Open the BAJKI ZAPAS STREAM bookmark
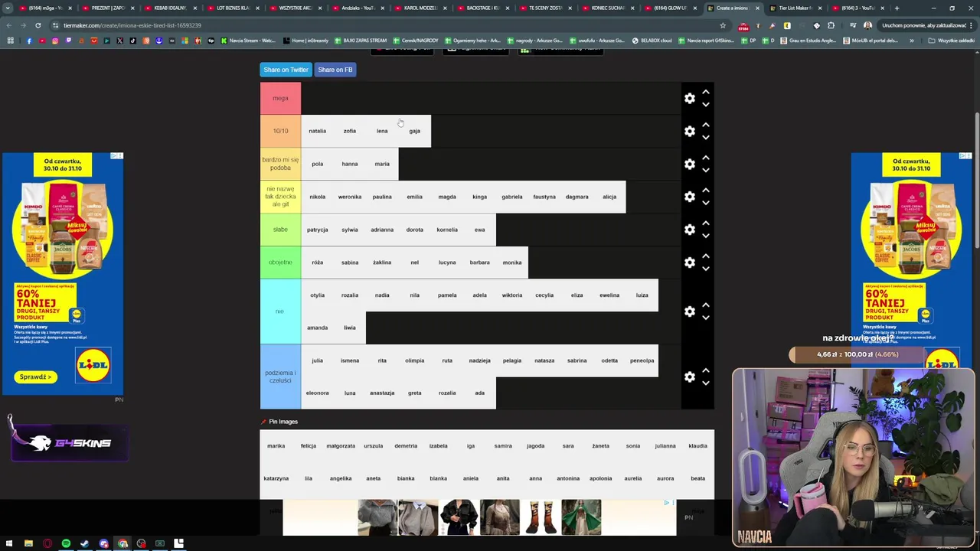The width and height of the screenshot is (980, 551). point(362,41)
